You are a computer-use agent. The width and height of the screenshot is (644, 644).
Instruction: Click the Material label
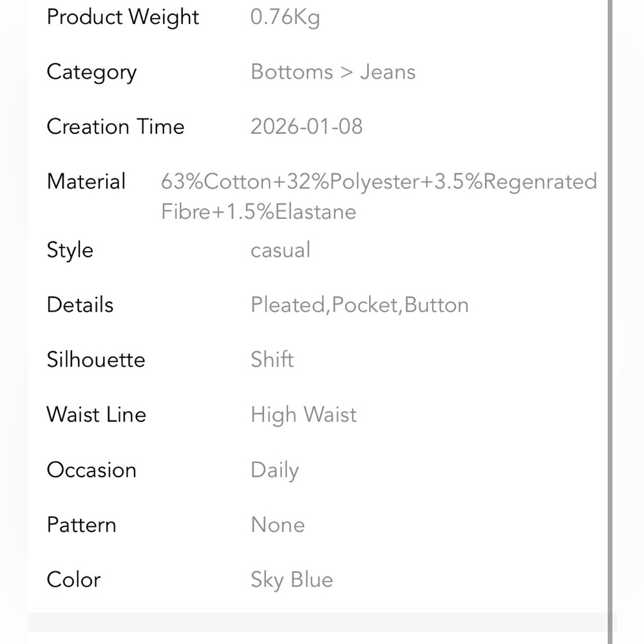pos(86,182)
